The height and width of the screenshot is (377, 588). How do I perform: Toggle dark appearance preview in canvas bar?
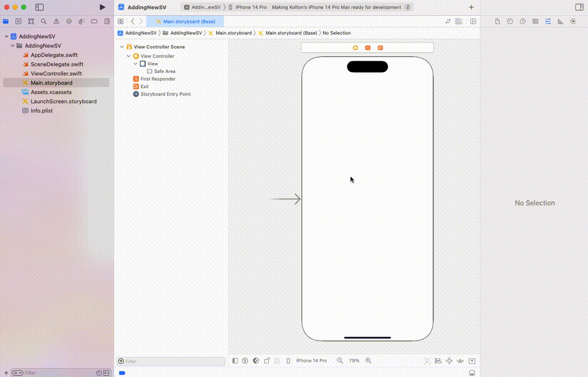pyautogui.click(x=256, y=361)
